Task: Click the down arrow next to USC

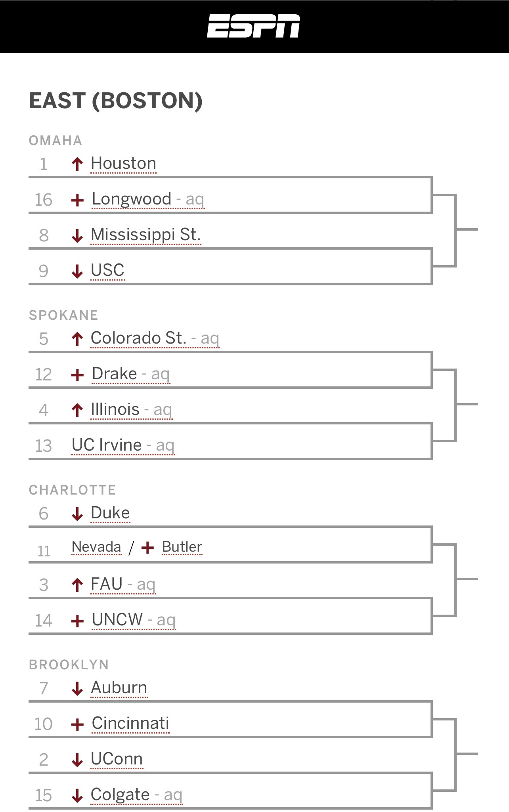Action: (77, 271)
